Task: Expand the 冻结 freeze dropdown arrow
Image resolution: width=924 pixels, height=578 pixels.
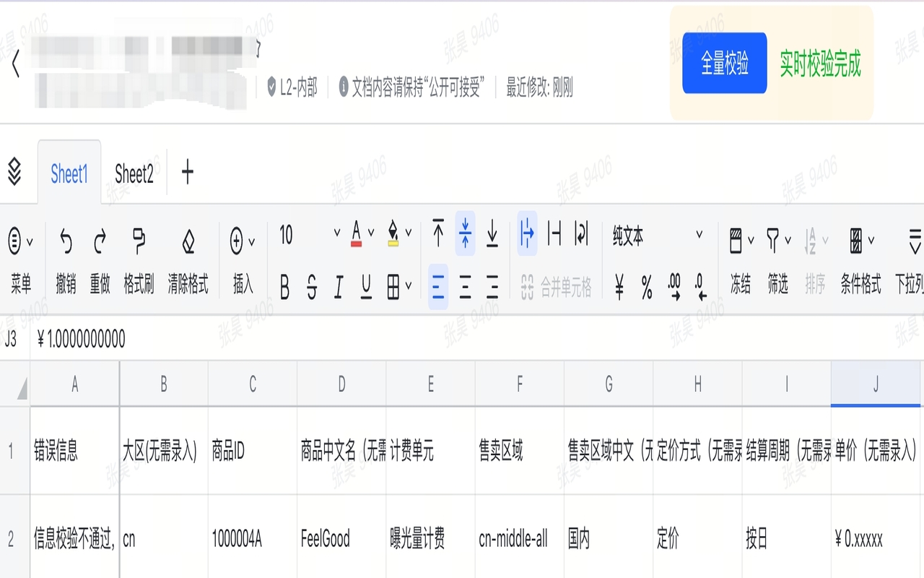Action: (x=751, y=241)
